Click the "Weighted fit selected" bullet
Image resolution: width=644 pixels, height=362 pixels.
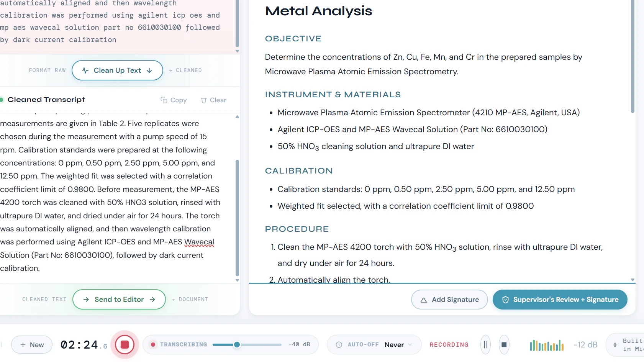[x=406, y=206]
